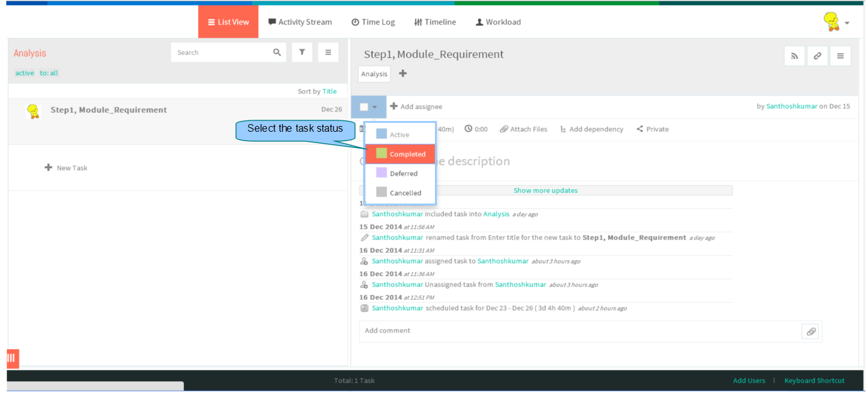Switch to the Timeline tab
Image resolution: width=868 pixels, height=397 pixels.
(x=434, y=22)
